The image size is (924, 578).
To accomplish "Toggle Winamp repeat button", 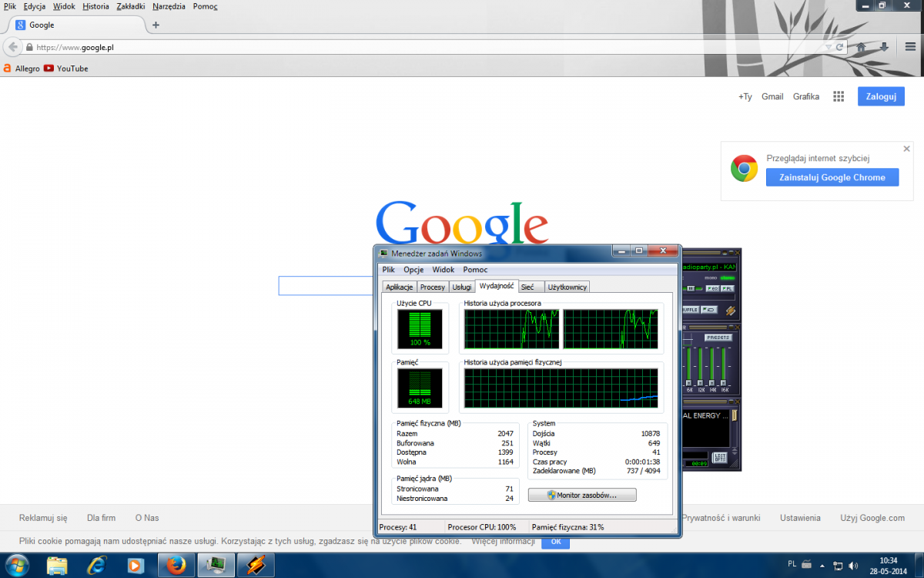I will (709, 310).
